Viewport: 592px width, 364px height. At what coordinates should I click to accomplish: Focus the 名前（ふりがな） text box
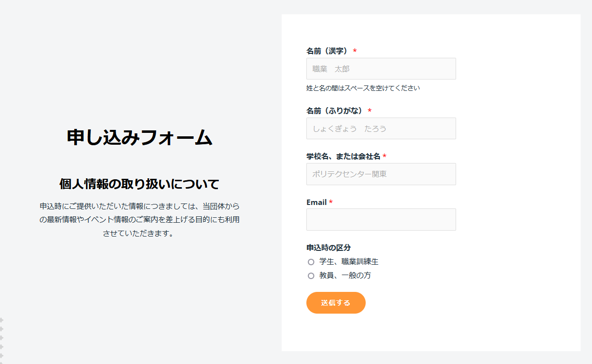click(381, 128)
